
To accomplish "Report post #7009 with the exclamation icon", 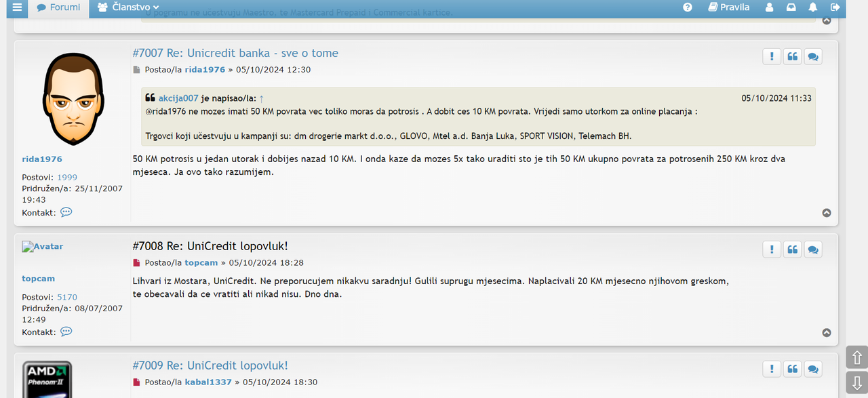I will click(x=772, y=369).
